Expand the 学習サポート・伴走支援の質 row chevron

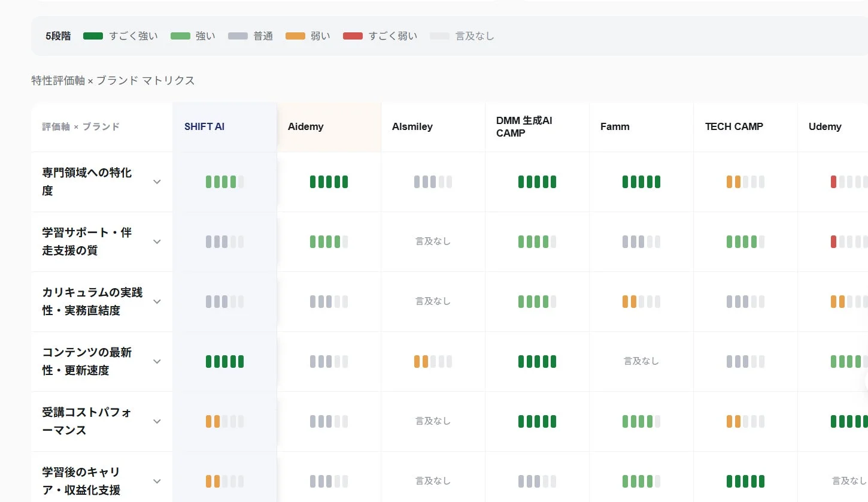157,241
